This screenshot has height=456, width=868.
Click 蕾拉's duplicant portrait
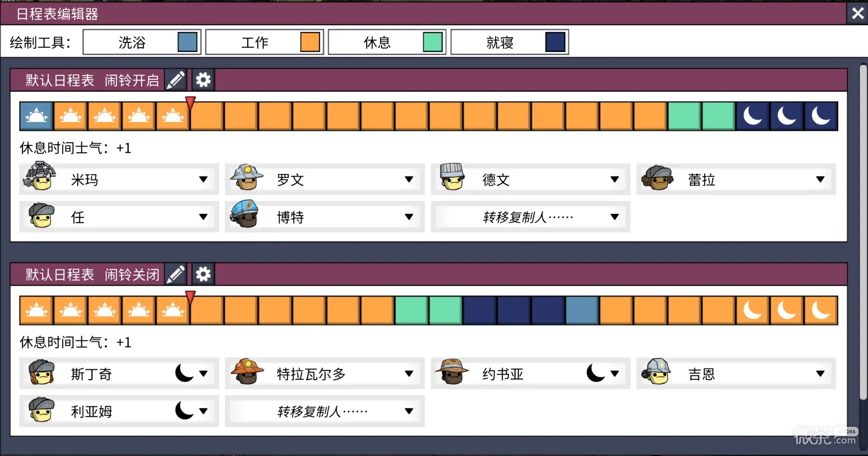coord(657,178)
